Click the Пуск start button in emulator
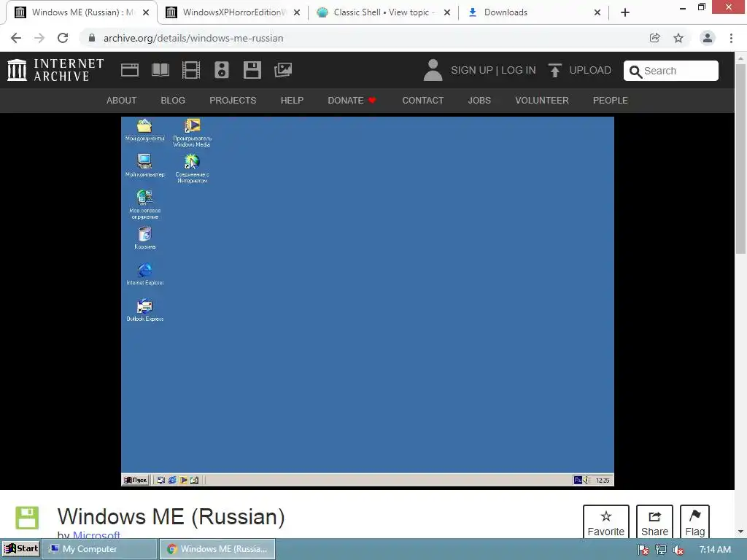 [x=136, y=480]
